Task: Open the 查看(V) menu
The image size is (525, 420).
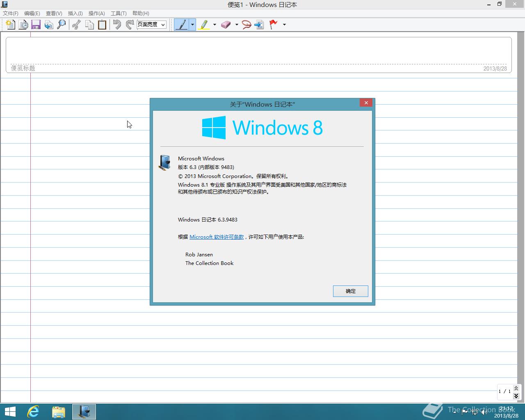Action: pos(54,14)
